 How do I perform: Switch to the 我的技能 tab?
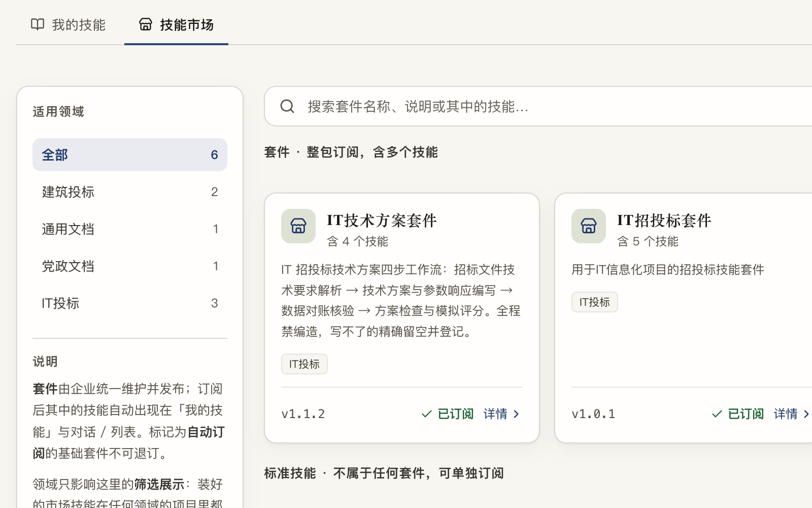69,24
